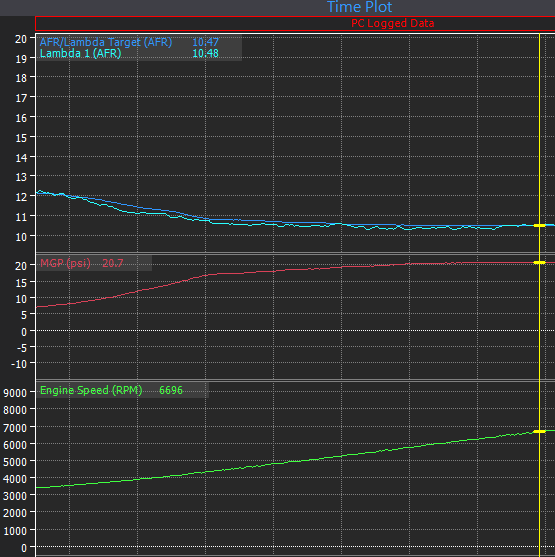Click the -10 label on MGP axis
This screenshot has width=555, height=557.
[19, 364]
